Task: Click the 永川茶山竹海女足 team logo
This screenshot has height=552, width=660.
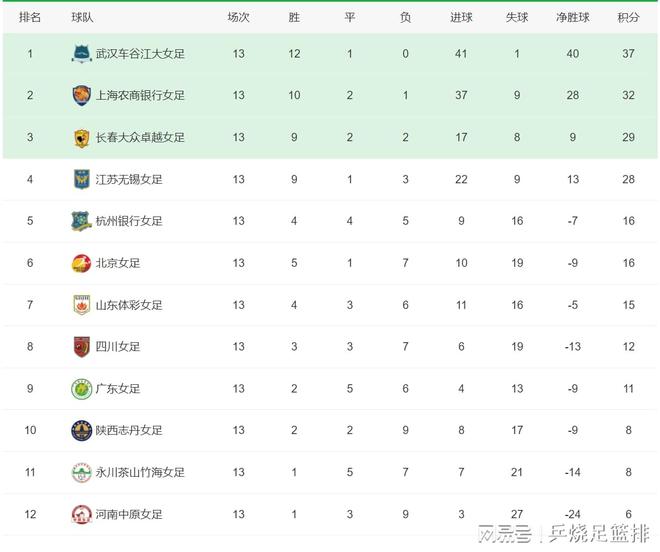Action: point(82,472)
